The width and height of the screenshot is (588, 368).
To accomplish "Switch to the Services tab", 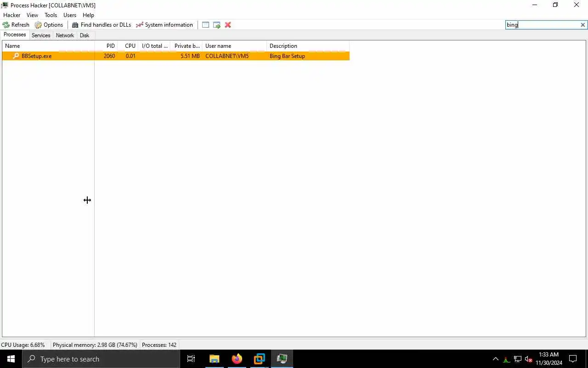I will tap(41, 35).
